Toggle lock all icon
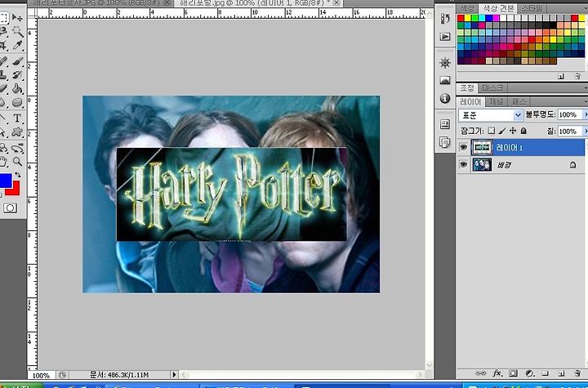Image resolution: width=588 pixels, height=388 pixels. 523,131
